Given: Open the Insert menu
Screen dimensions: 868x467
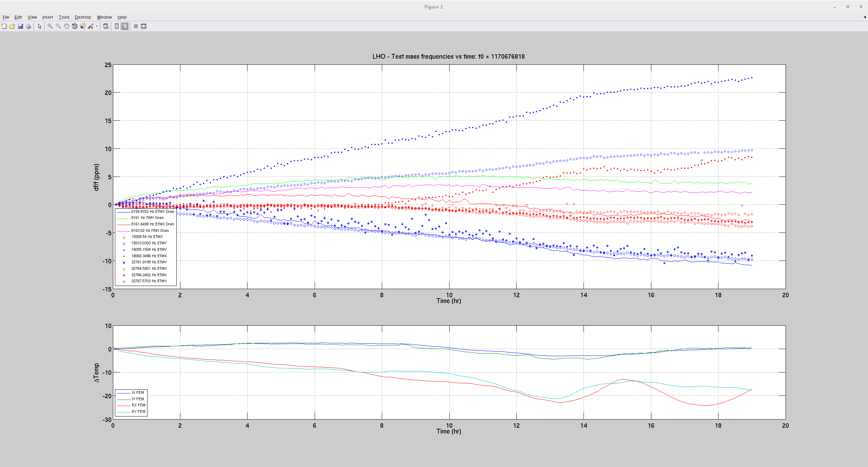Looking at the screenshot, I should pos(47,17).
